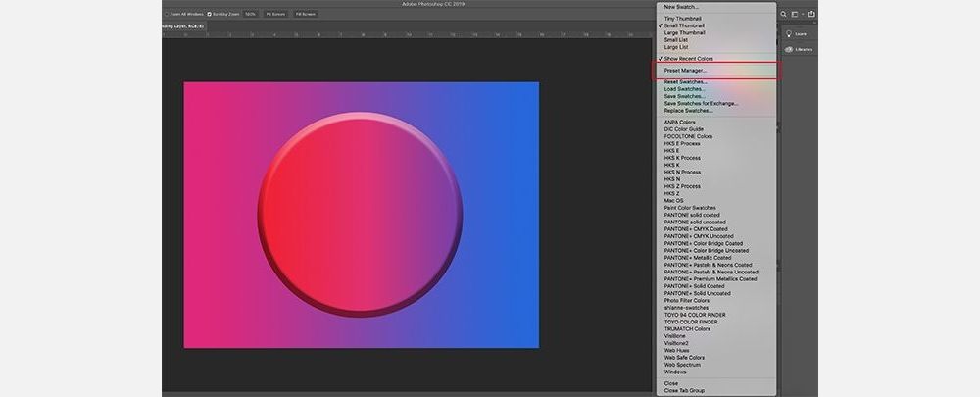The image size is (980, 397).
Task: Open the workspace switcher icon
Action: [x=796, y=14]
